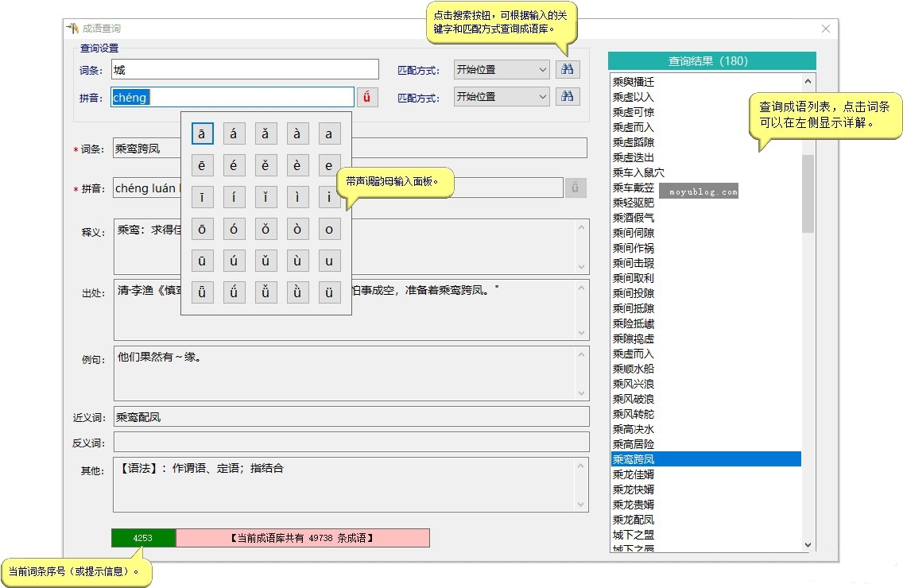Select 乘高决水 in the results list
Screen dimensions: 903x588
706,429
